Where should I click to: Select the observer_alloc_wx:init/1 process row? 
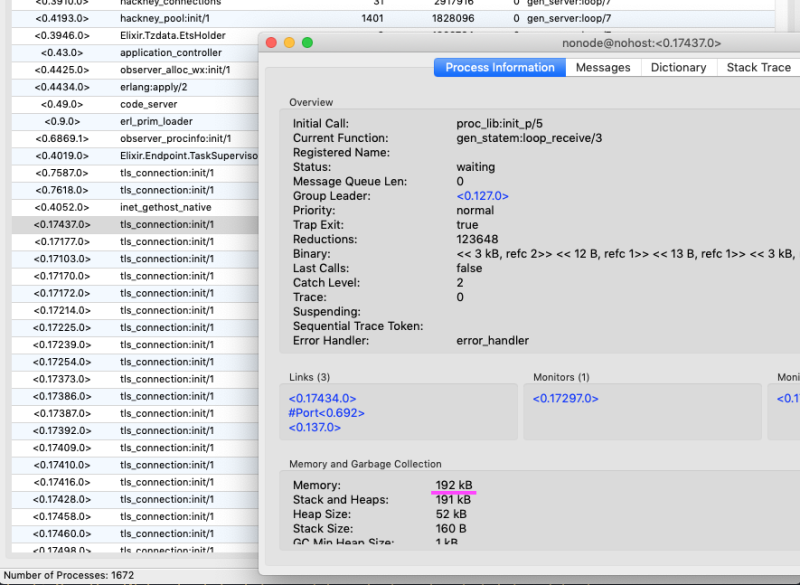point(130,69)
